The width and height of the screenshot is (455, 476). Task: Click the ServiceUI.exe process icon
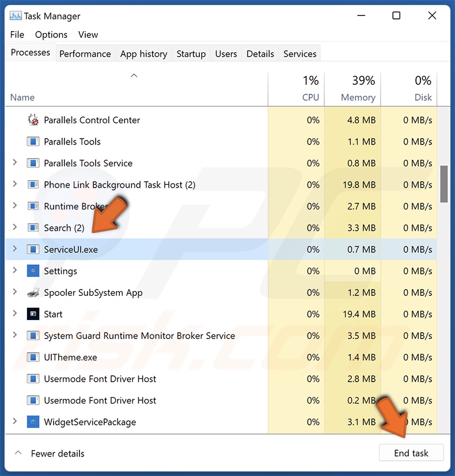click(33, 249)
